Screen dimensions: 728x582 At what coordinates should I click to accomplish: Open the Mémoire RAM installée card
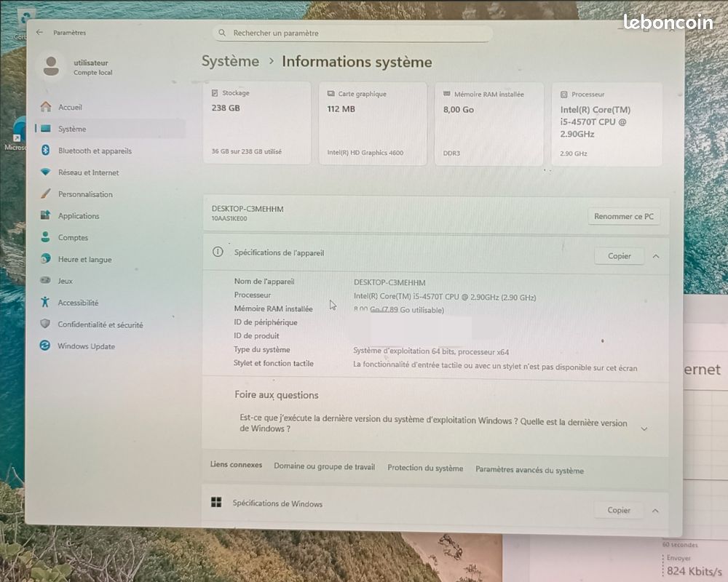pyautogui.click(x=488, y=124)
